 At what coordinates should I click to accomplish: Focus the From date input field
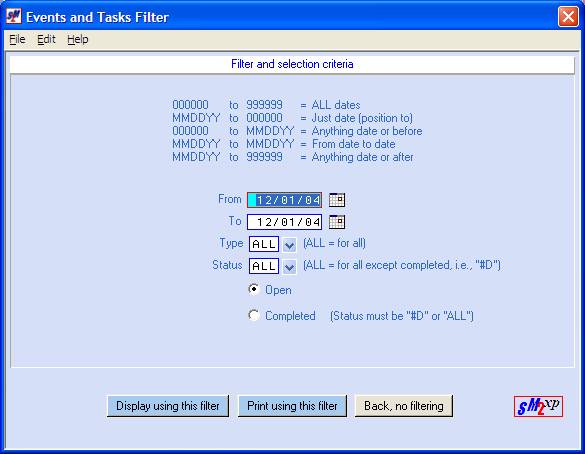pyautogui.click(x=284, y=200)
